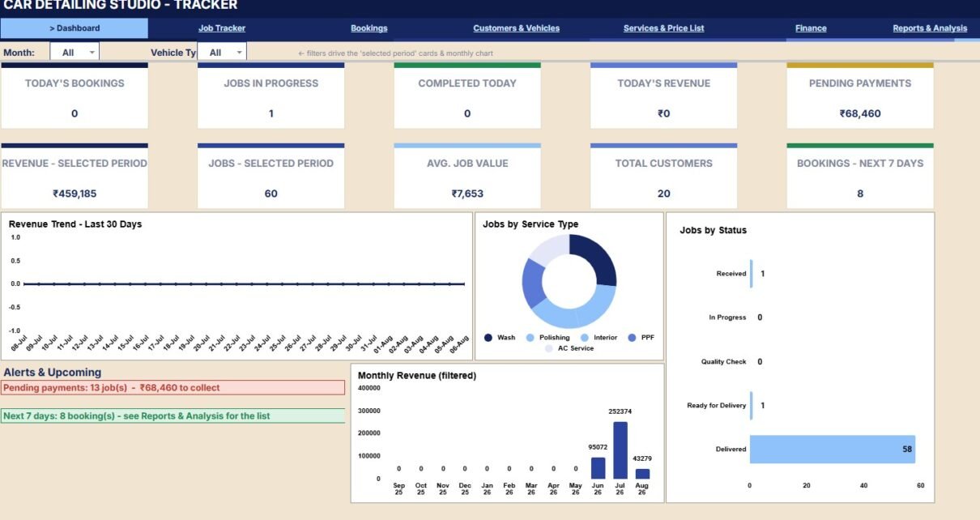This screenshot has height=520, width=980.
Task: Select the AC Service legend dot
Action: 548,348
